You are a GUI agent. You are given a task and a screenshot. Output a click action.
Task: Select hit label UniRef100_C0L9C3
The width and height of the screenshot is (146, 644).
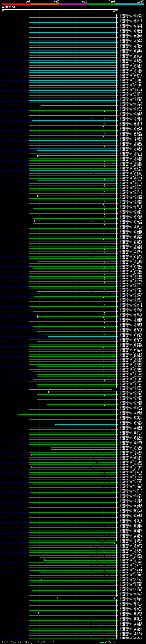click(x=131, y=392)
